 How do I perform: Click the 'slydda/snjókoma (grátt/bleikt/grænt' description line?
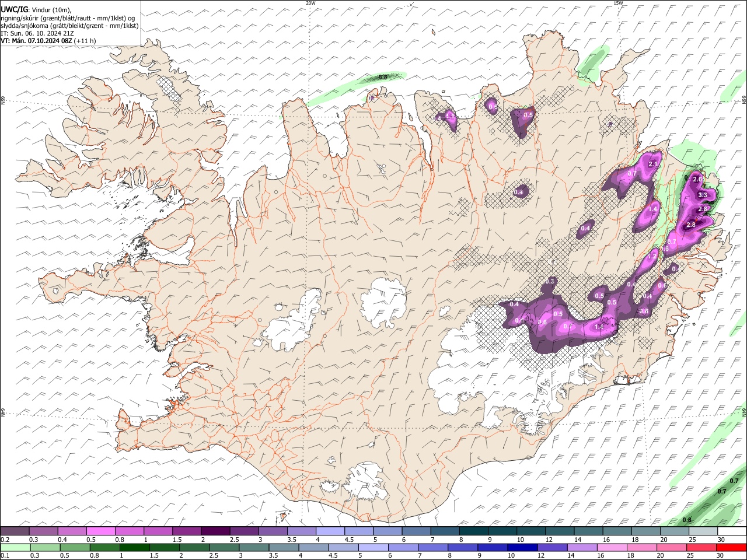[69, 26]
